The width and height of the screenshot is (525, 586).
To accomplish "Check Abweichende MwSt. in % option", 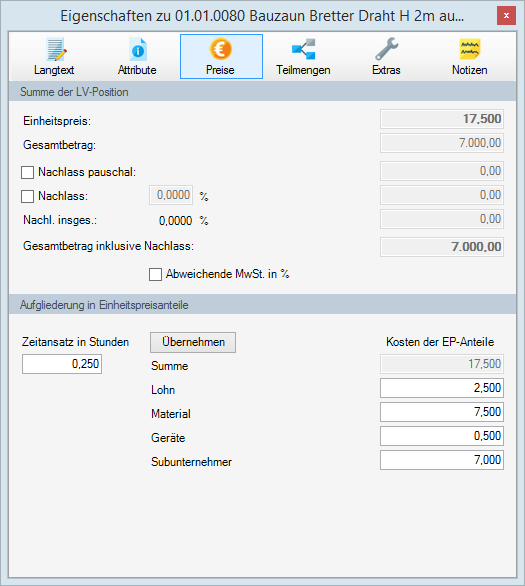I will 155,274.
